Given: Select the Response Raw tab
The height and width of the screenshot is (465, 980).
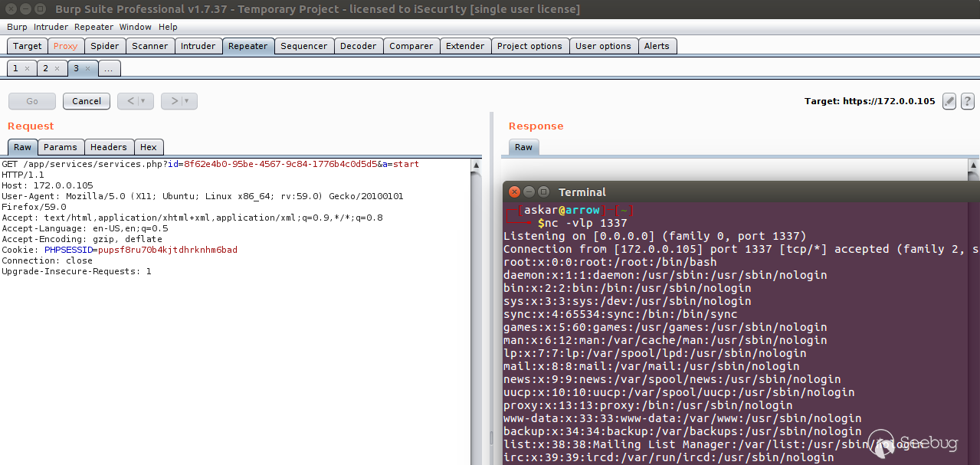Looking at the screenshot, I should click(x=523, y=147).
